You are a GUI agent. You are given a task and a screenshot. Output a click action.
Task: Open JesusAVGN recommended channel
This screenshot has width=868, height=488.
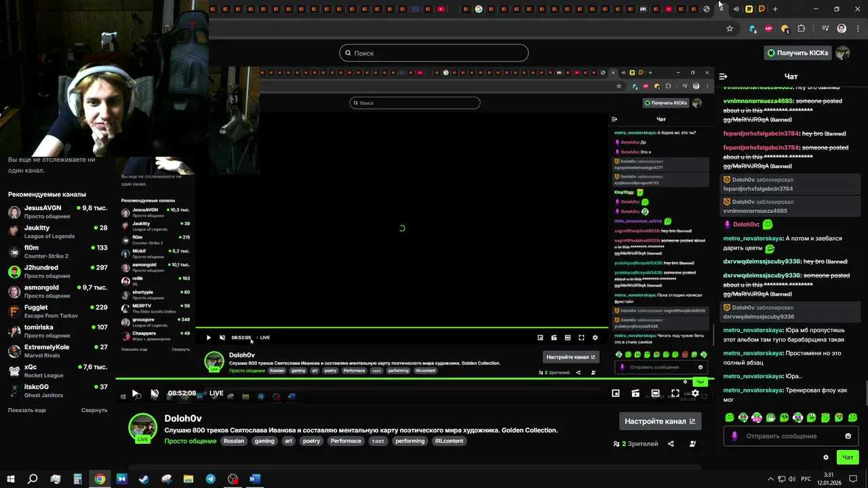58,211
